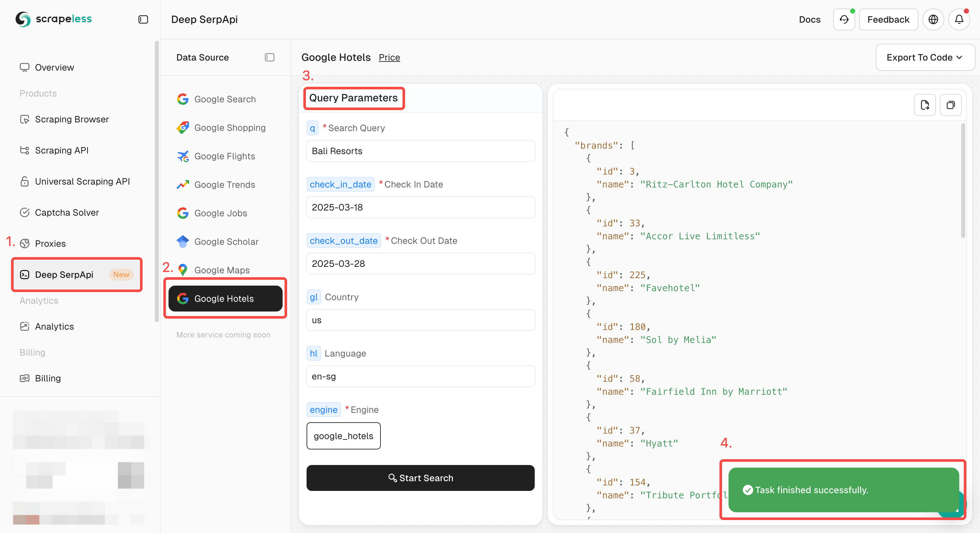Click the Deep SerpApi terminal icon
Viewport: 980px width, 533px height.
[25, 275]
